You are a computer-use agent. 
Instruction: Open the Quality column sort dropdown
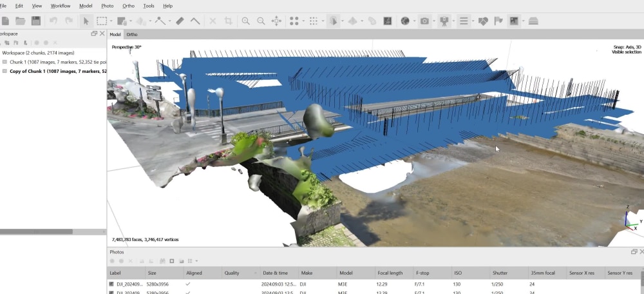pos(256,273)
